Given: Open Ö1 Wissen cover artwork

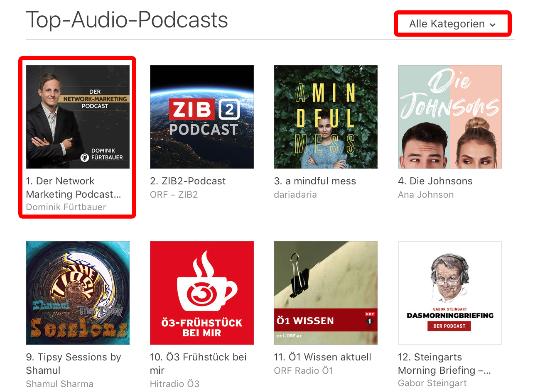Looking at the screenshot, I should point(326,293).
